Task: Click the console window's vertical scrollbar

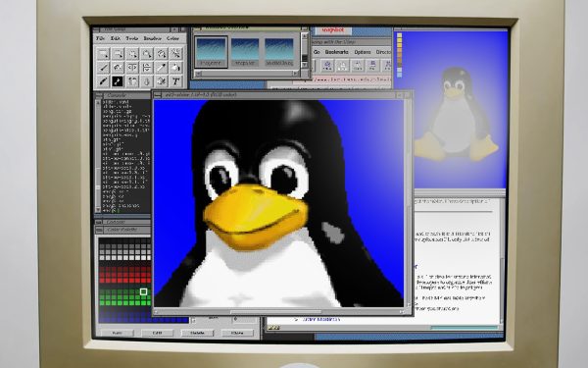Action: pyautogui.click(x=98, y=156)
